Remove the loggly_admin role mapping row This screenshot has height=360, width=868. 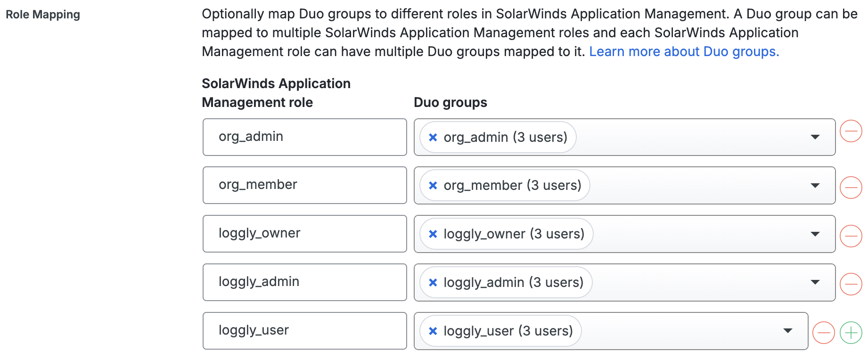click(x=851, y=284)
